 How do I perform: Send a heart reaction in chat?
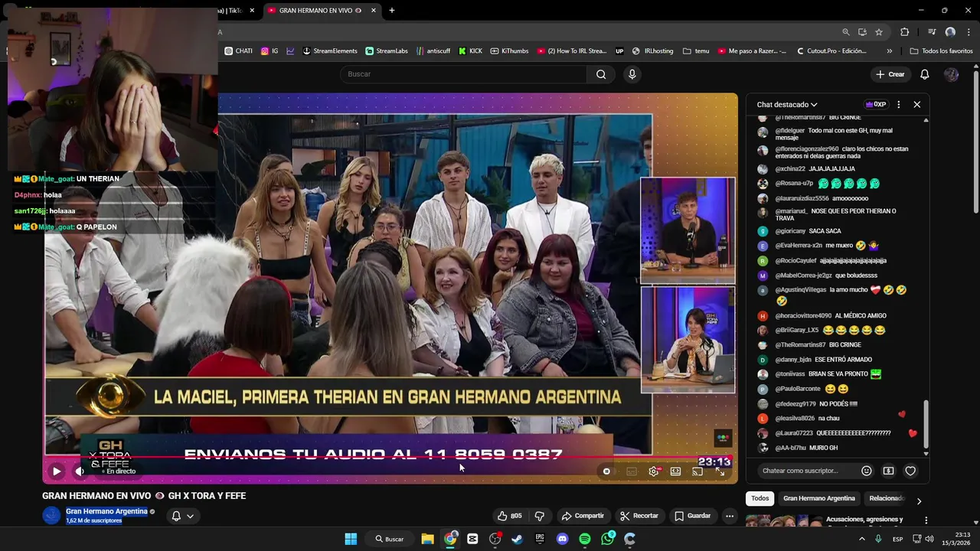click(910, 471)
